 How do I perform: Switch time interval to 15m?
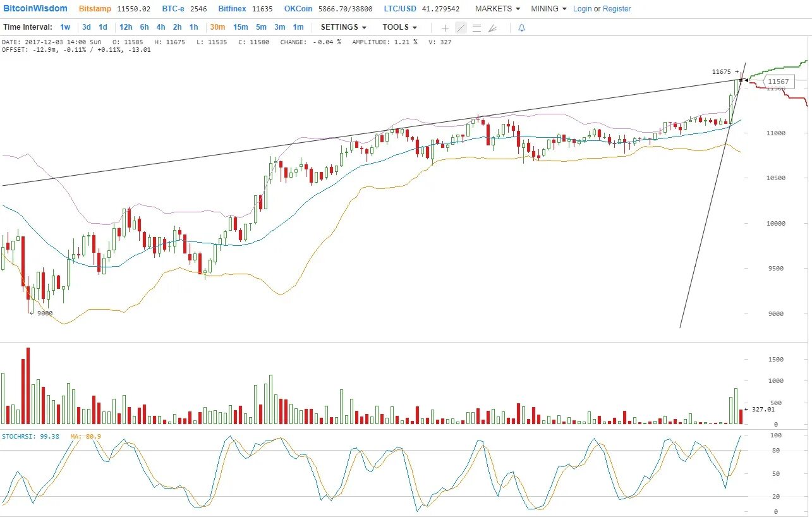click(x=241, y=27)
